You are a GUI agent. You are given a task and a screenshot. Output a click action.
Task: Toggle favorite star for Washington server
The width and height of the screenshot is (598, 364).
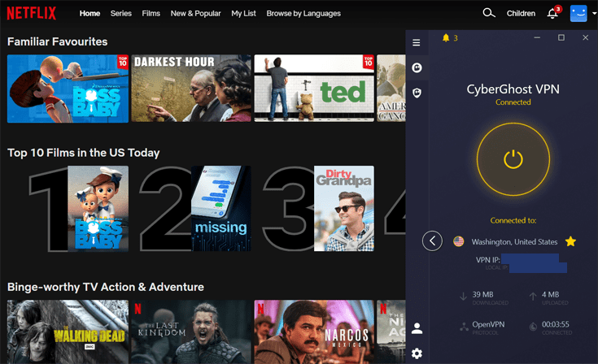click(570, 241)
